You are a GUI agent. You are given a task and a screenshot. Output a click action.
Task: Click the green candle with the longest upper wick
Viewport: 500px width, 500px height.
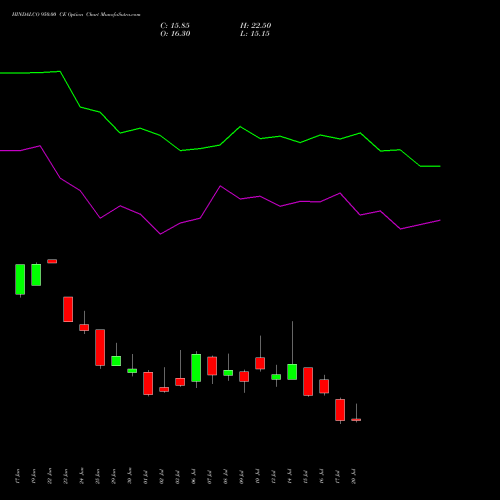[x=292, y=372]
